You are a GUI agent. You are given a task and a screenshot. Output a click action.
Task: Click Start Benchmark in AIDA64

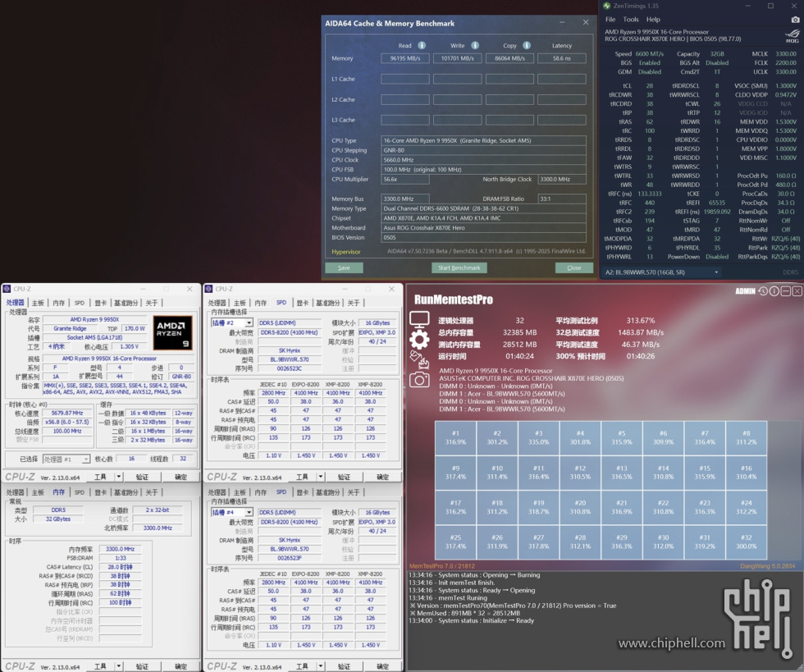pyautogui.click(x=459, y=267)
